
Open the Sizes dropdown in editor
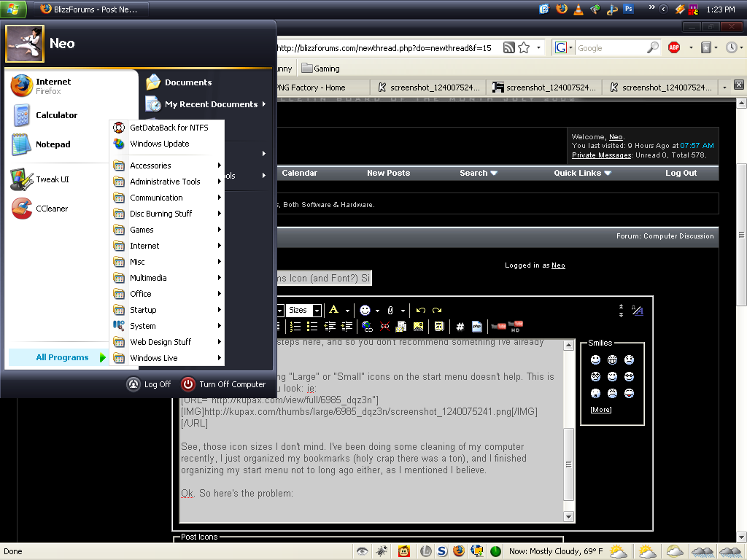(304, 311)
